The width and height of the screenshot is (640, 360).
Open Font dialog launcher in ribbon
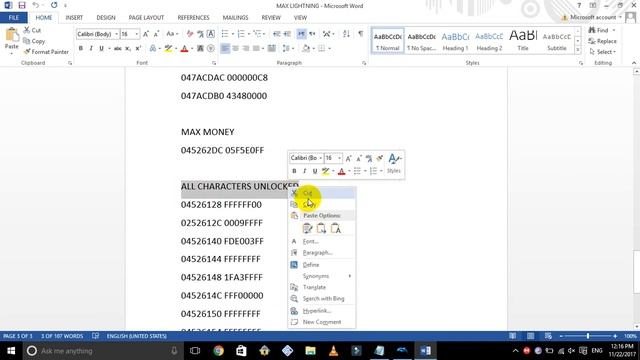click(214, 63)
